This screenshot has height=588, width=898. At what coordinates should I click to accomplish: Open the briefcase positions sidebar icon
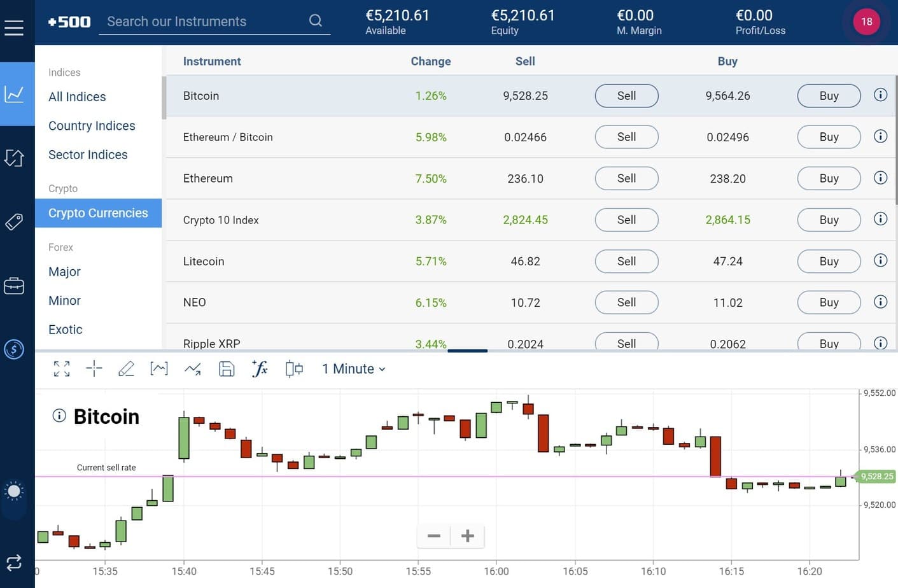[x=14, y=286]
